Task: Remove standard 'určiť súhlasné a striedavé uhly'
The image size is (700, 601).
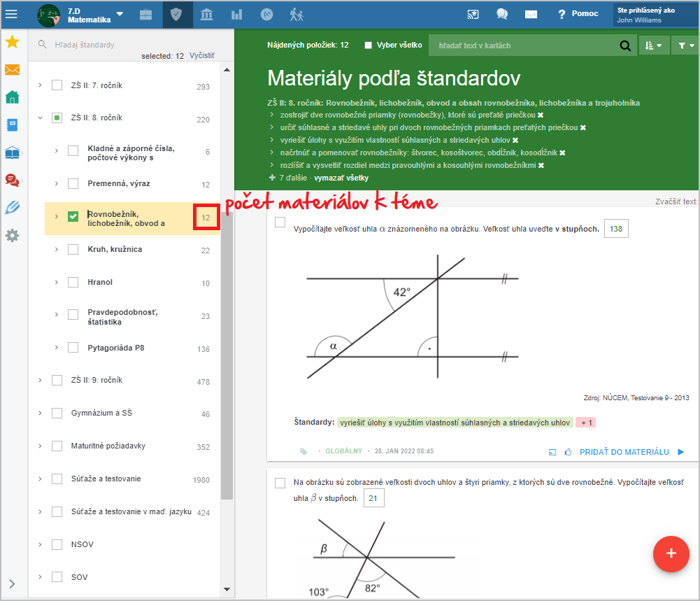Action: (583, 128)
